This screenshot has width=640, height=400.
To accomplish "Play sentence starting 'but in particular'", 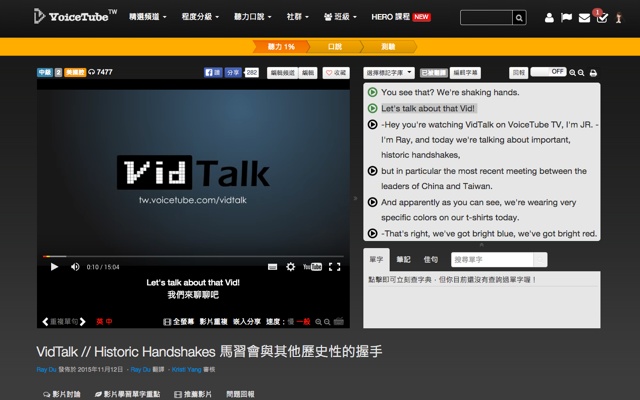I will (372, 171).
